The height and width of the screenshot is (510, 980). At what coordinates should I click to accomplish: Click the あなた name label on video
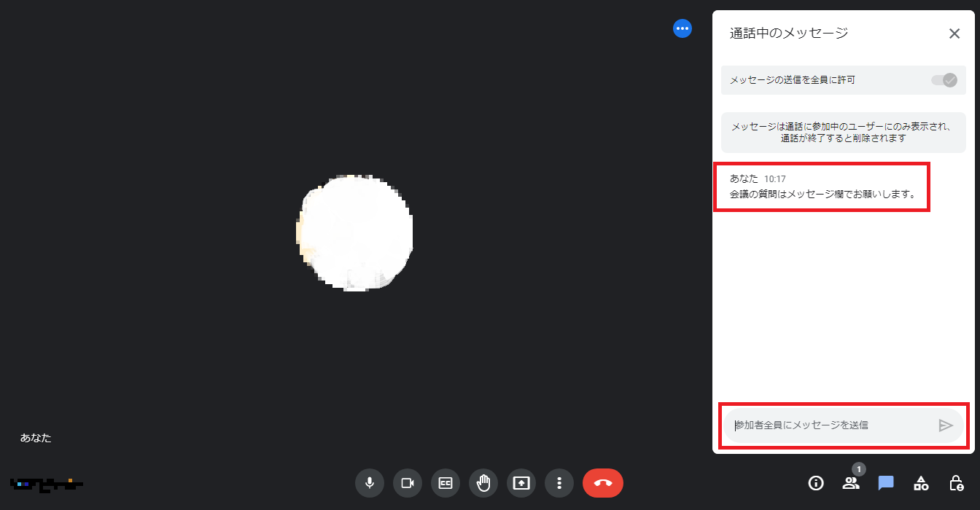tap(36, 438)
